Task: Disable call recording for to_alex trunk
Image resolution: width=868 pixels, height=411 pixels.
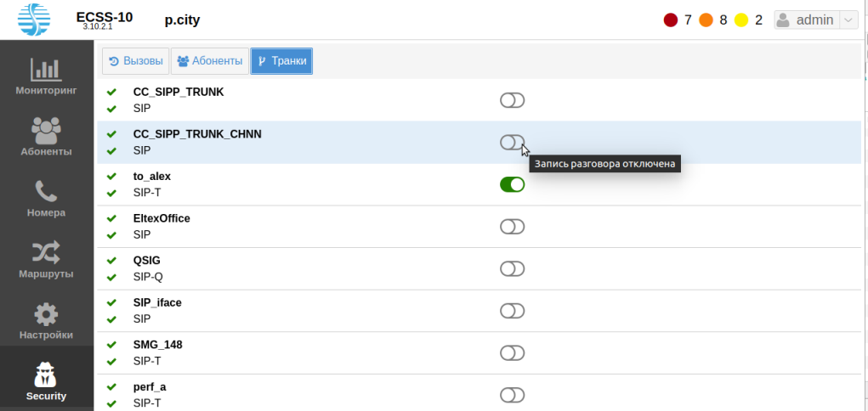Action: pyautogui.click(x=512, y=184)
